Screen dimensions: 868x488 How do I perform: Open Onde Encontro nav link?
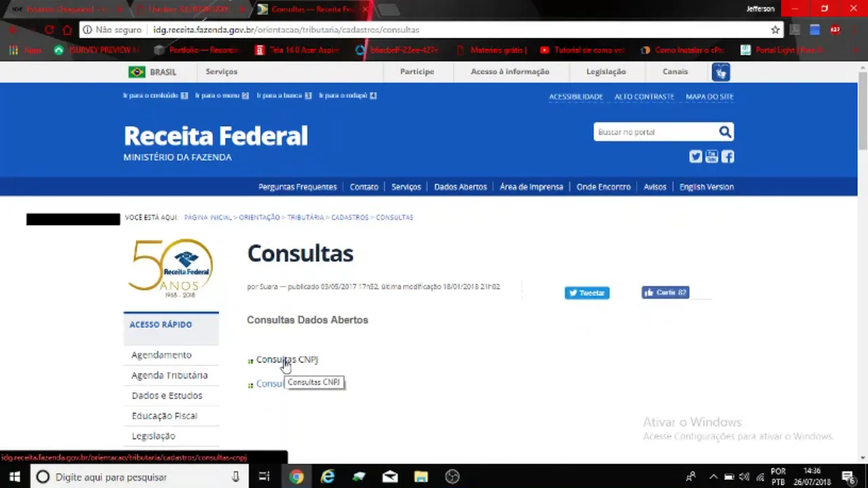point(604,187)
